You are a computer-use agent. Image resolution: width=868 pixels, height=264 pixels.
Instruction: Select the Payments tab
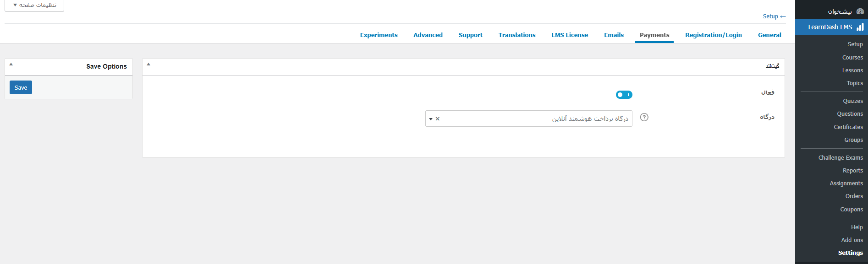pyautogui.click(x=654, y=35)
